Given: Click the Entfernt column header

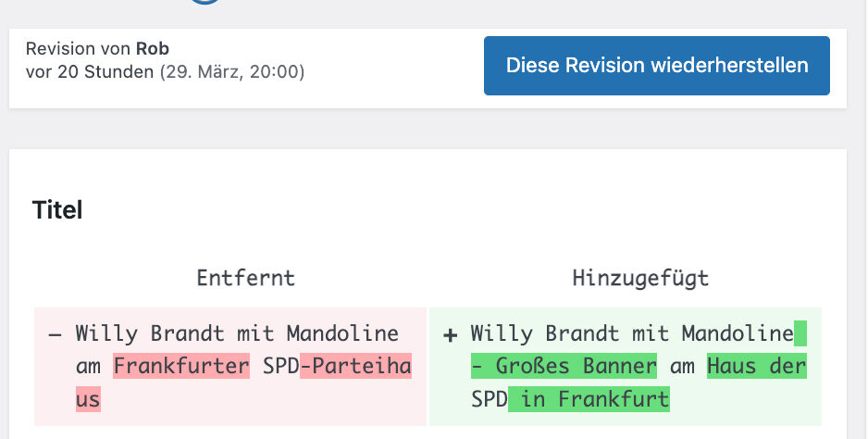Looking at the screenshot, I should [245, 278].
